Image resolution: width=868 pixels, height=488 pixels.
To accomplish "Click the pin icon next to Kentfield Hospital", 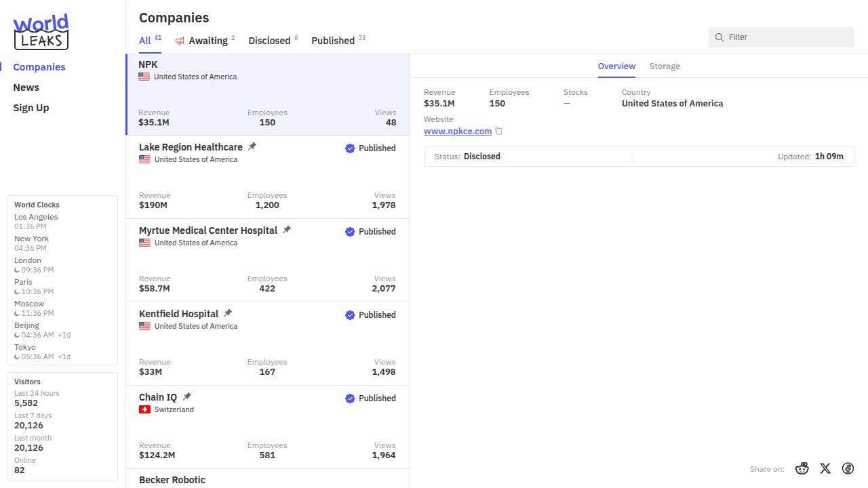I will [228, 313].
